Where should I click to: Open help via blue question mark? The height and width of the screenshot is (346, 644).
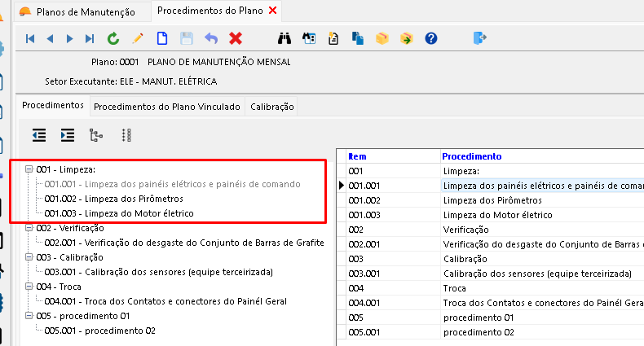(431, 38)
